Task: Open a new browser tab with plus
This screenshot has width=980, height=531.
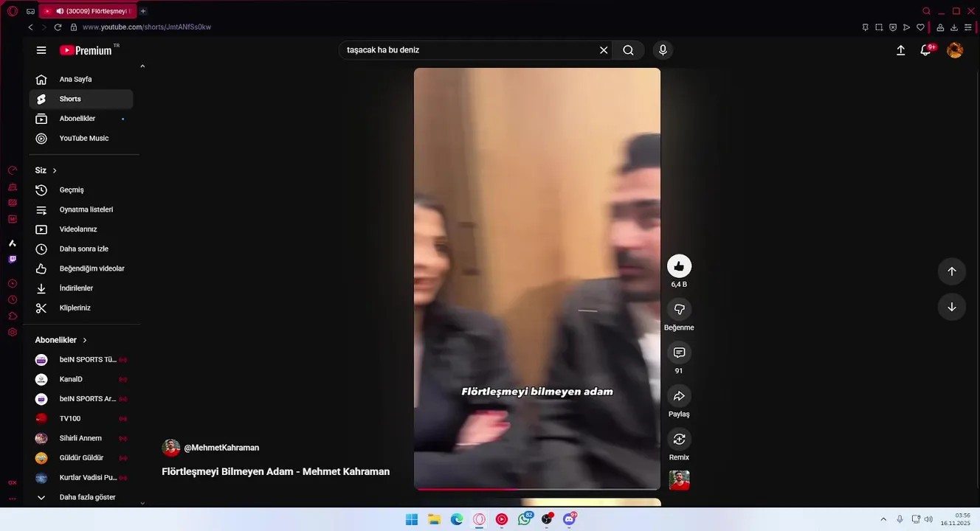Action: click(143, 11)
